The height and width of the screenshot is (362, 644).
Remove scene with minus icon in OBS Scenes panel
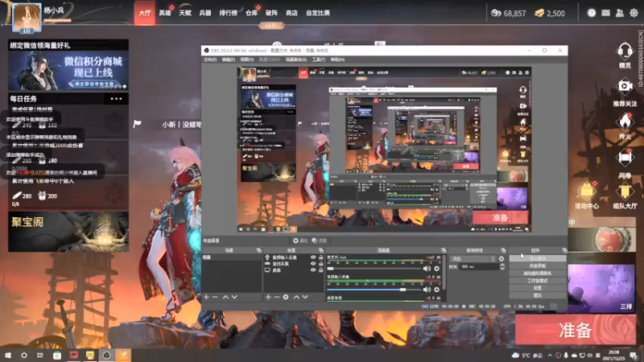coord(215,297)
